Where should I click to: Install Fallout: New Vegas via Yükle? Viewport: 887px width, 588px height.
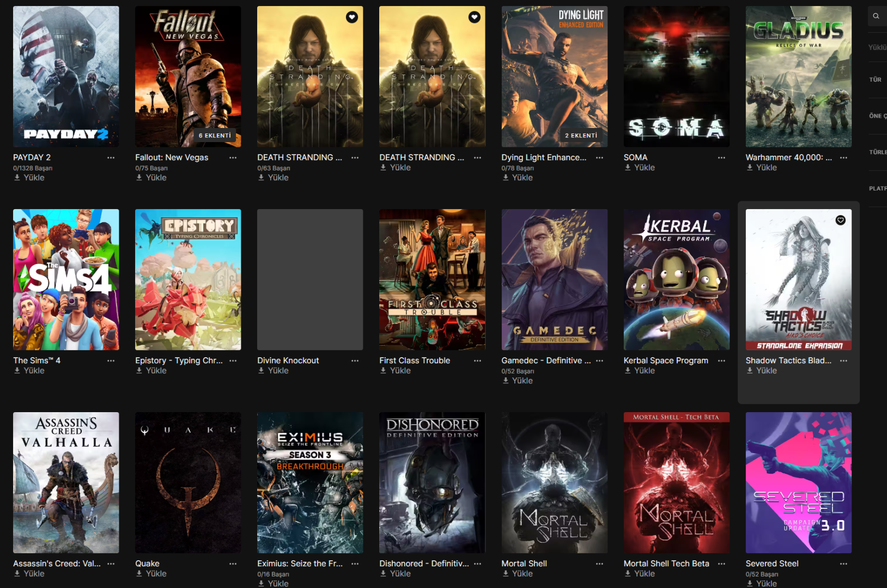(x=151, y=177)
